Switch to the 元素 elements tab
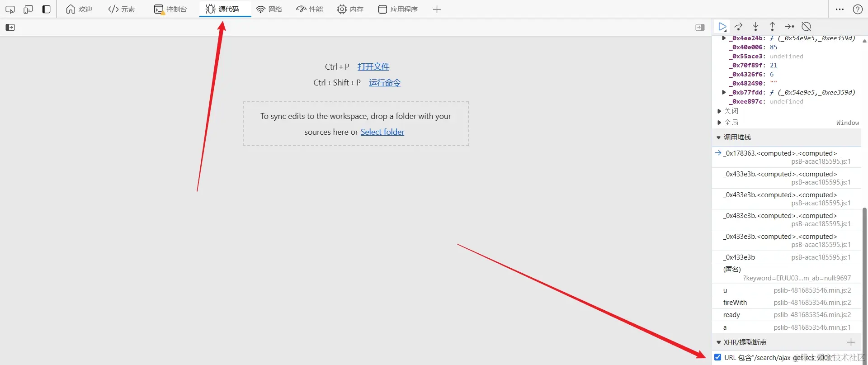 pyautogui.click(x=122, y=9)
